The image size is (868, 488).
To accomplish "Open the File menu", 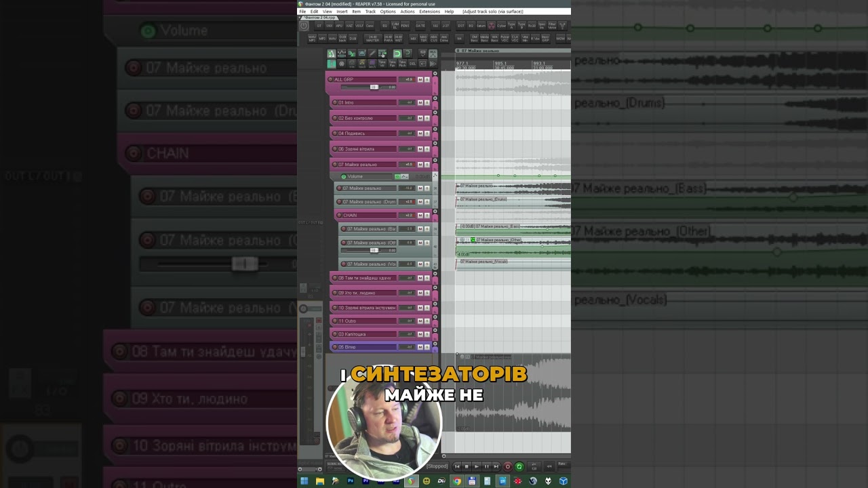I will (x=302, y=12).
